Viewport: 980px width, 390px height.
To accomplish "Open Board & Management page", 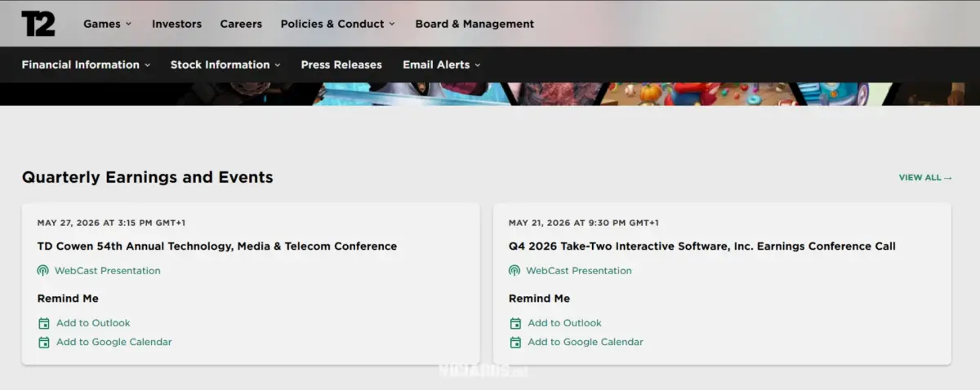I will (474, 24).
